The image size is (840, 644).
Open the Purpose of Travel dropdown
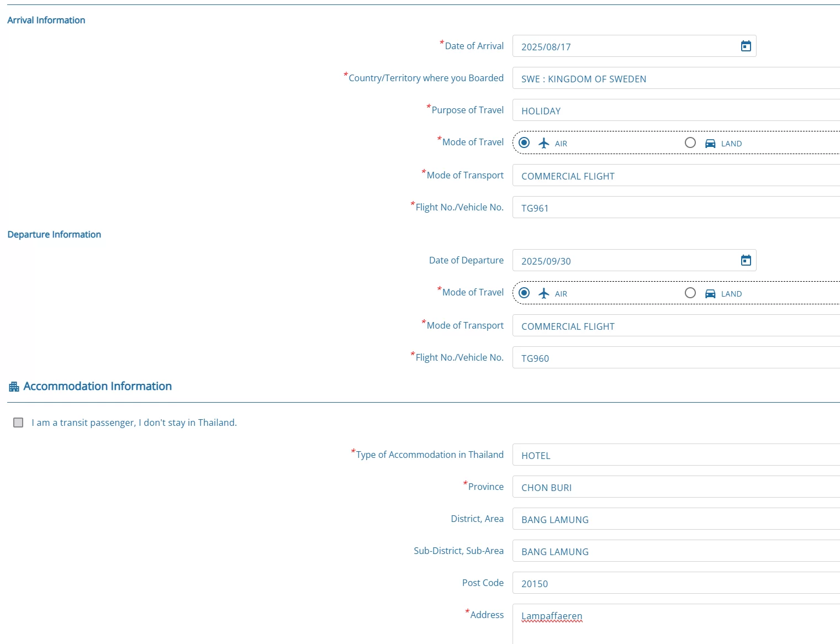(675, 110)
